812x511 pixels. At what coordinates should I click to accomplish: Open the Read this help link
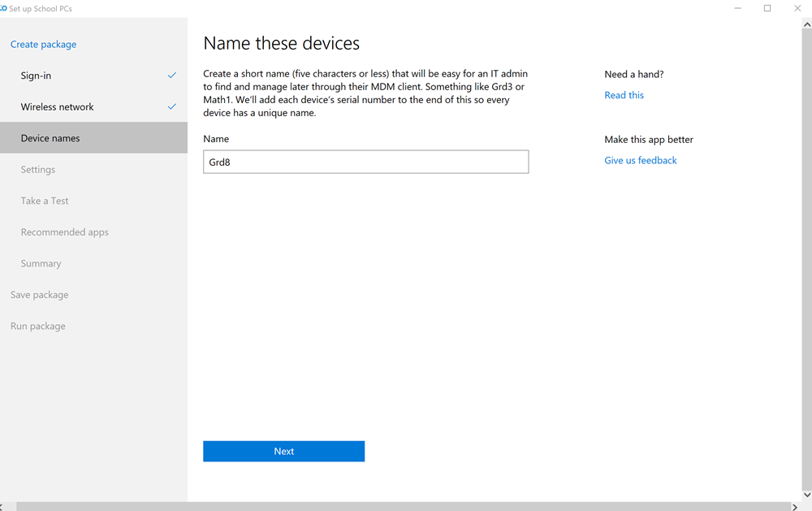coord(624,95)
